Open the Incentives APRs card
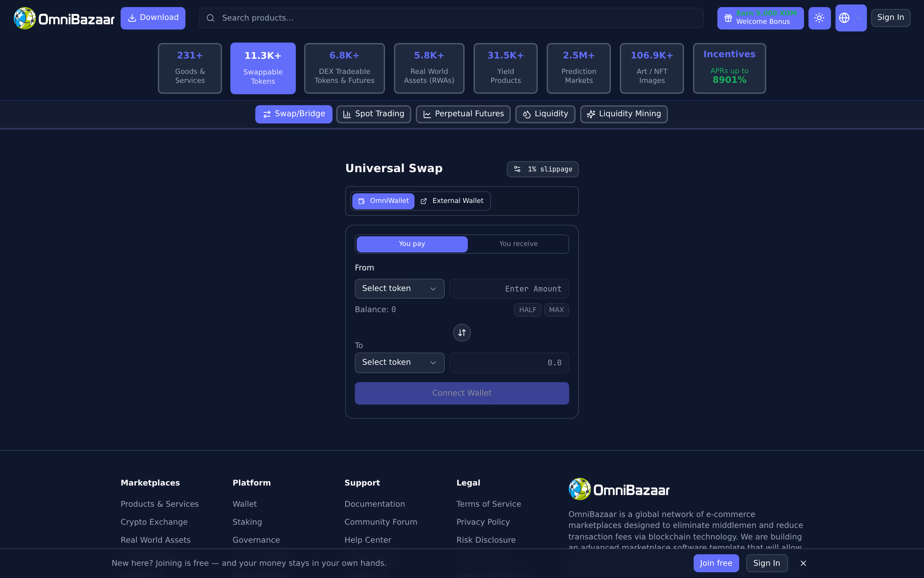 click(x=729, y=68)
